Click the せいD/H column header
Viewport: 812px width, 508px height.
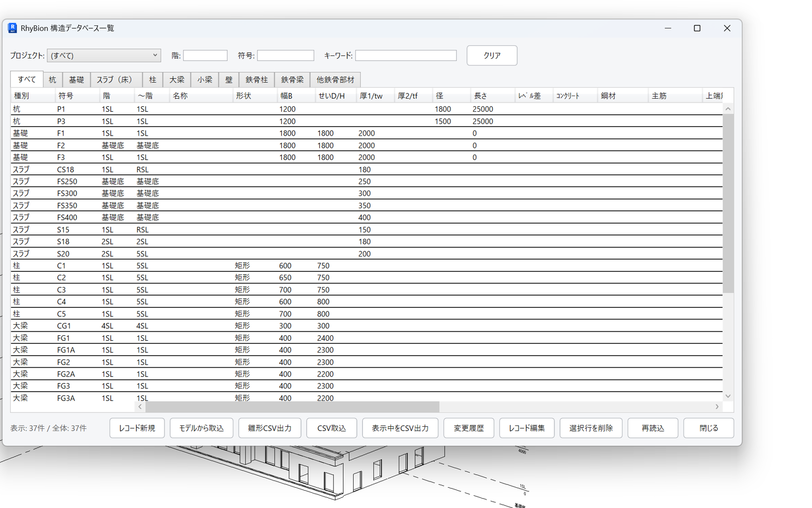point(335,96)
